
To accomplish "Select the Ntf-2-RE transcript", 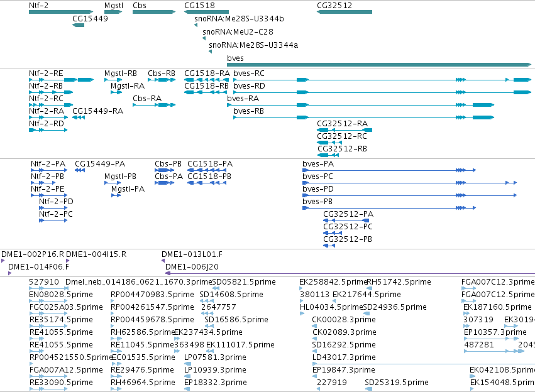I will 62,80.
